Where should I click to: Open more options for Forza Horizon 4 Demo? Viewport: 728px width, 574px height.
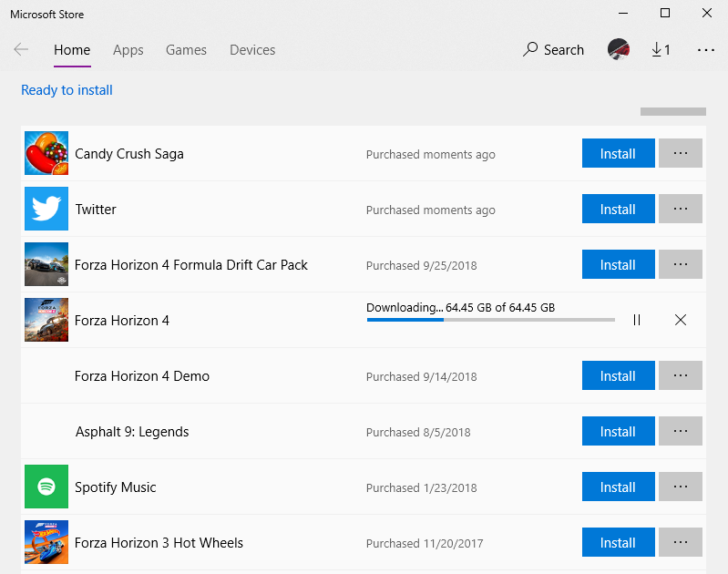click(681, 375)
